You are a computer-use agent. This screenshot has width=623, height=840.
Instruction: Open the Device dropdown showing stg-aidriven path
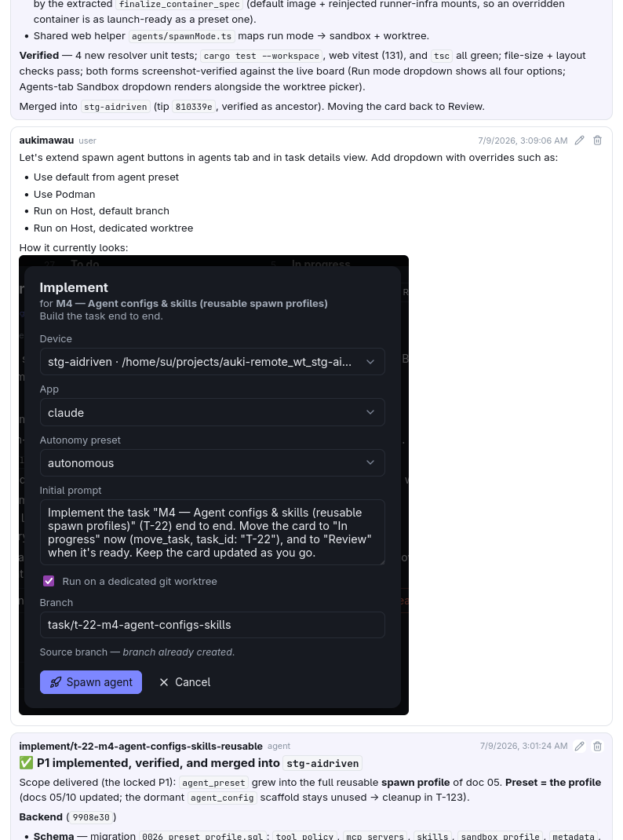[x=212, y=362]
